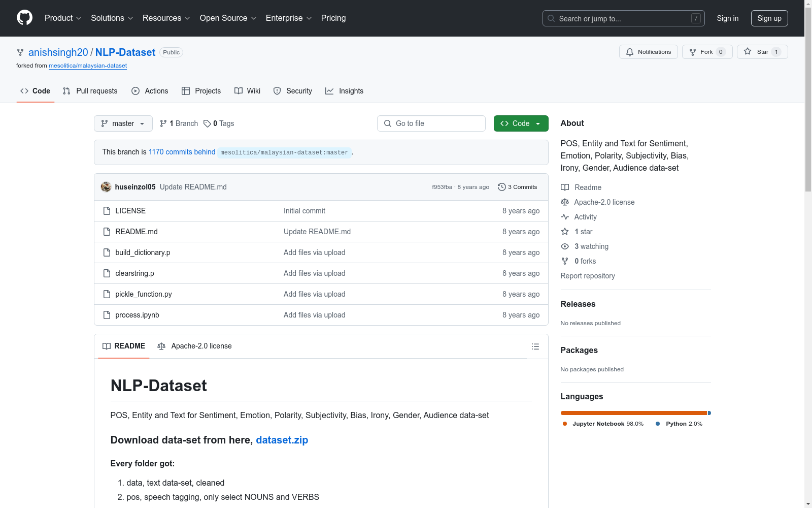Click the Report repository link

[x=588, y=276]
